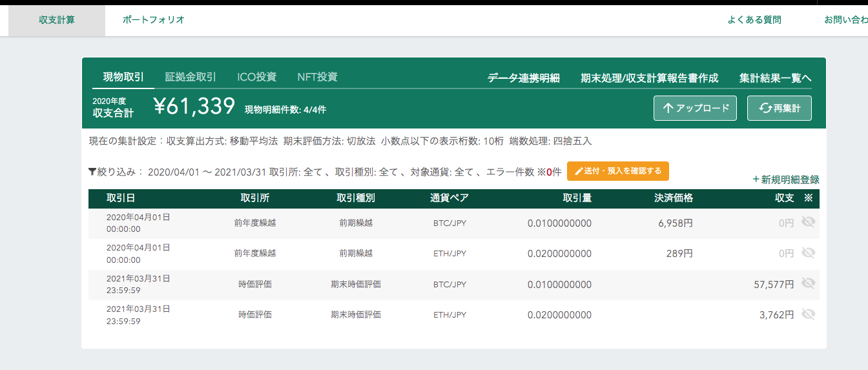Image resolution: width=868 pixels, height=370 pixels.
Task: Click the 通貨ペア column header
Action: point(449,198)
